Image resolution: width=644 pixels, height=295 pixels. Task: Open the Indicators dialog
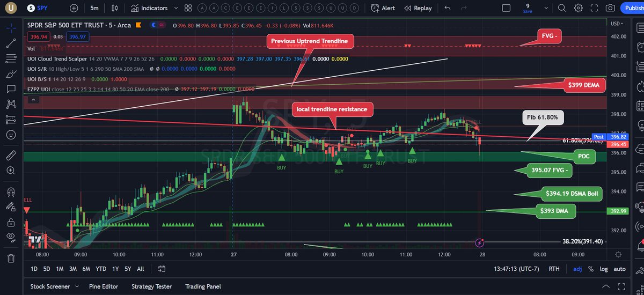tap(149, 8)
